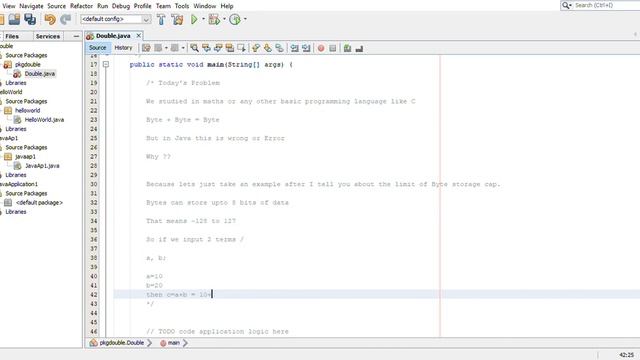Switch to the Files tab

pyautogui.click(x=12, y=36)
